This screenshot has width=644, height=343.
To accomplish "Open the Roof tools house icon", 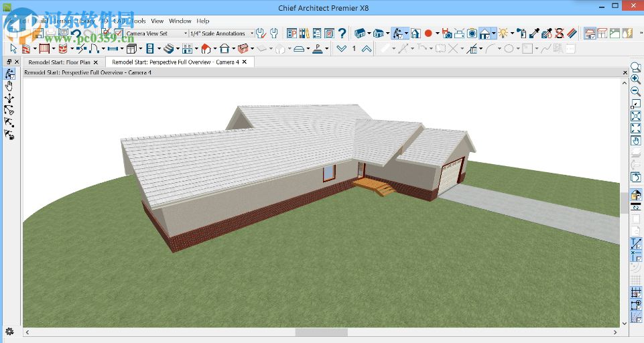I will tap(206, 49).
